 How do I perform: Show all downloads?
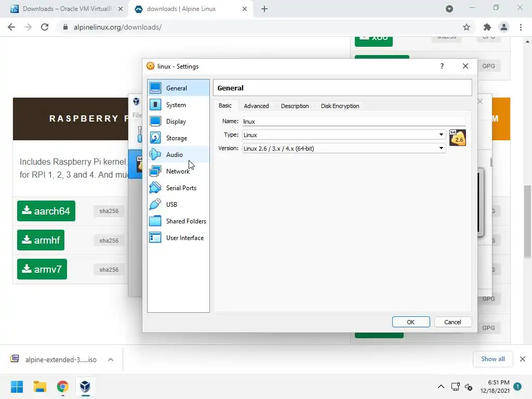click(493, 359)
